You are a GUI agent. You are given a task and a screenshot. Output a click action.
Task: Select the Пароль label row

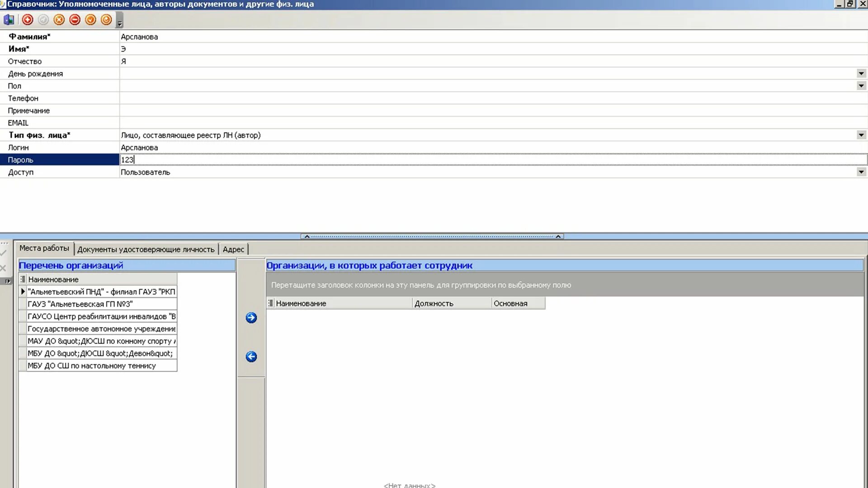[59, 160]
